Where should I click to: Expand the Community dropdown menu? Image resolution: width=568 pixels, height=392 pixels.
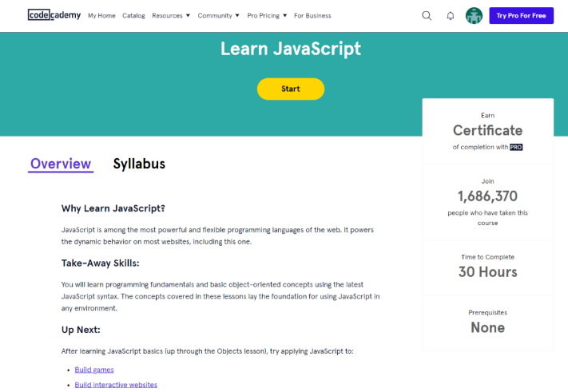pos(218,15)
